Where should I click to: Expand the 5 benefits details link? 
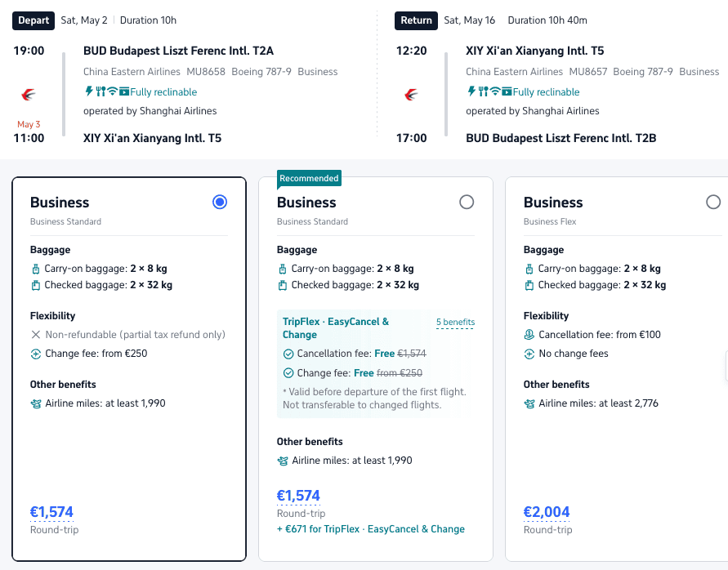point(455,322)
